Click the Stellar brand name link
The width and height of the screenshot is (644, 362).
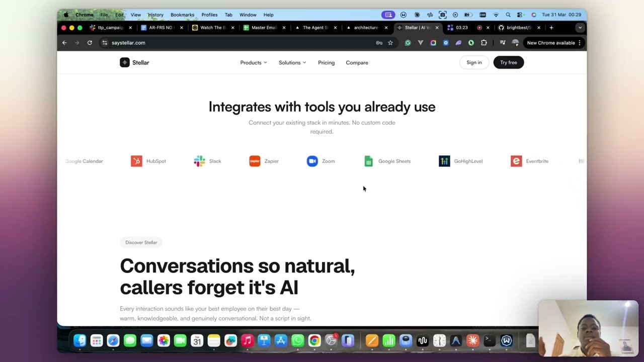(x=141, y=62)
